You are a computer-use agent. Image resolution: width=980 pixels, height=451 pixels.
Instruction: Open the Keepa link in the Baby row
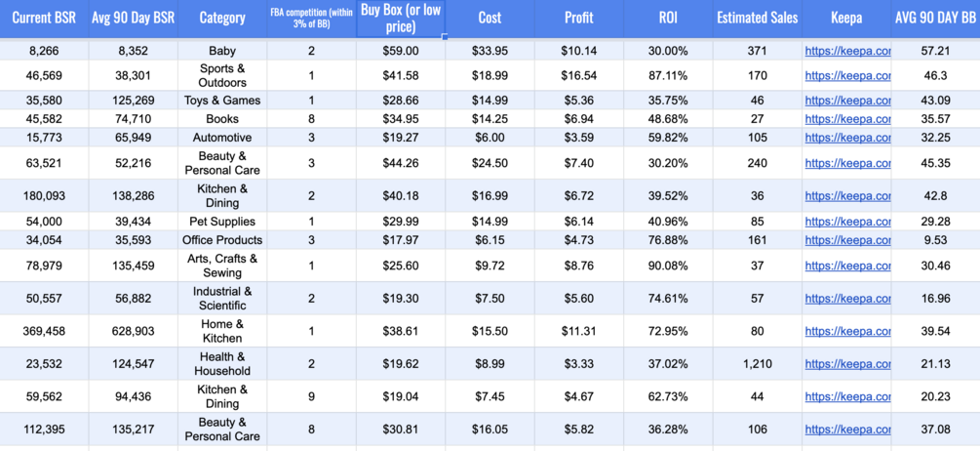click(846, 51)
